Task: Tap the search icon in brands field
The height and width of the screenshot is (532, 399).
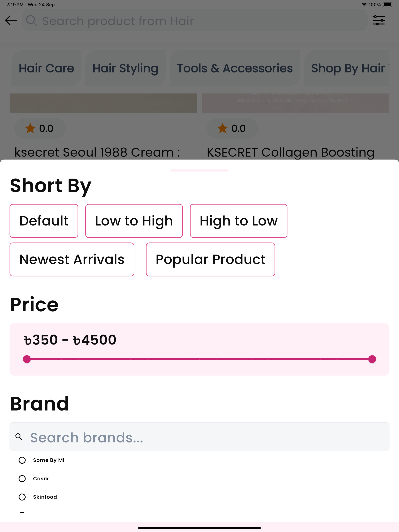Action: [x=19, y=437]
